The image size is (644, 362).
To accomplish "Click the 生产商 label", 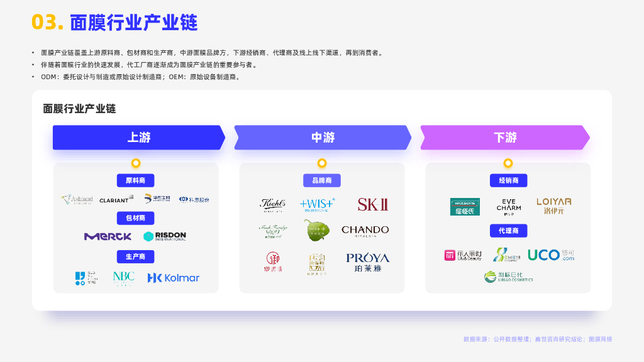I will coord(136,256).
